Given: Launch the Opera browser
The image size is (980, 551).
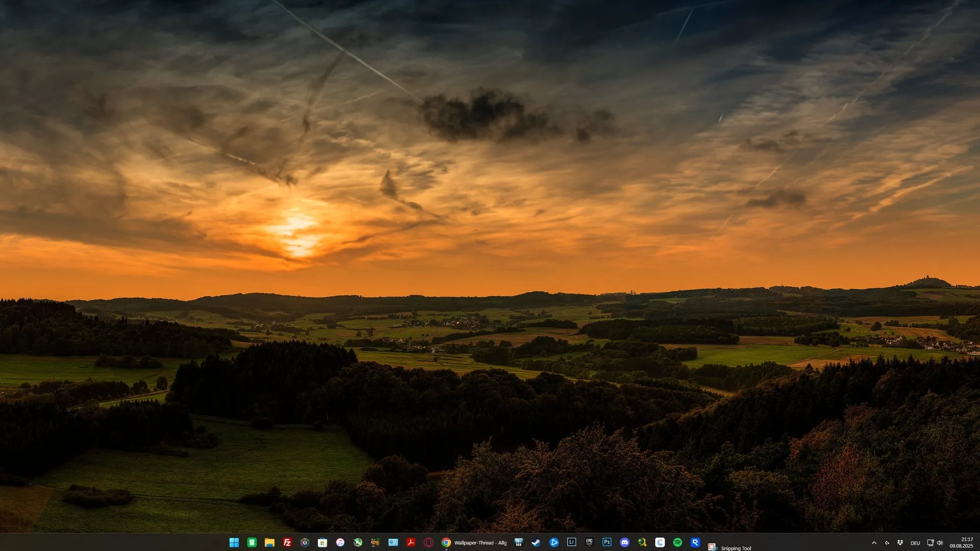Looking at the screenshot, I should click(428, 542).
